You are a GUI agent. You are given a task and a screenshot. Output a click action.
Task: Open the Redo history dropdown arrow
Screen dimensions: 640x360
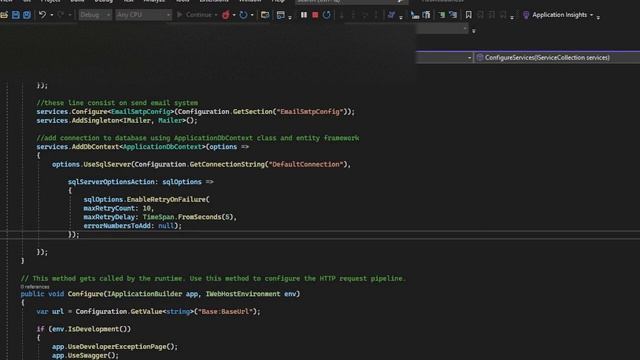coord(70,15)
